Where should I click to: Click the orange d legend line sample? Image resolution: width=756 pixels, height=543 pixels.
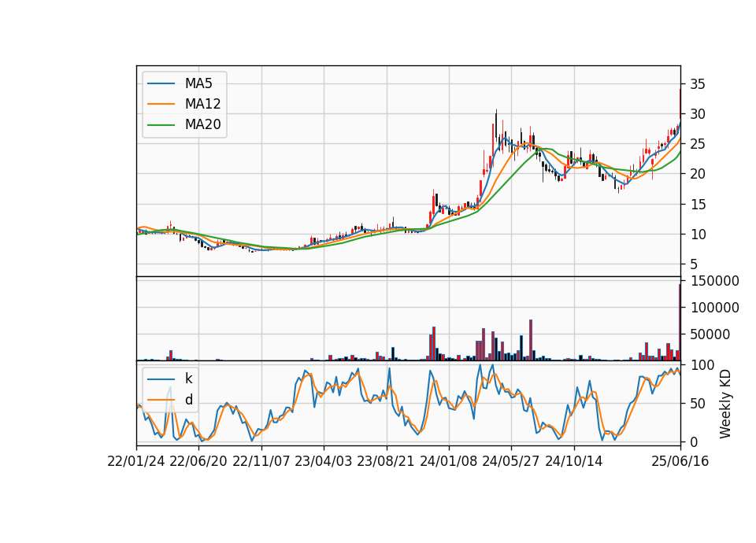pos(161,400)
